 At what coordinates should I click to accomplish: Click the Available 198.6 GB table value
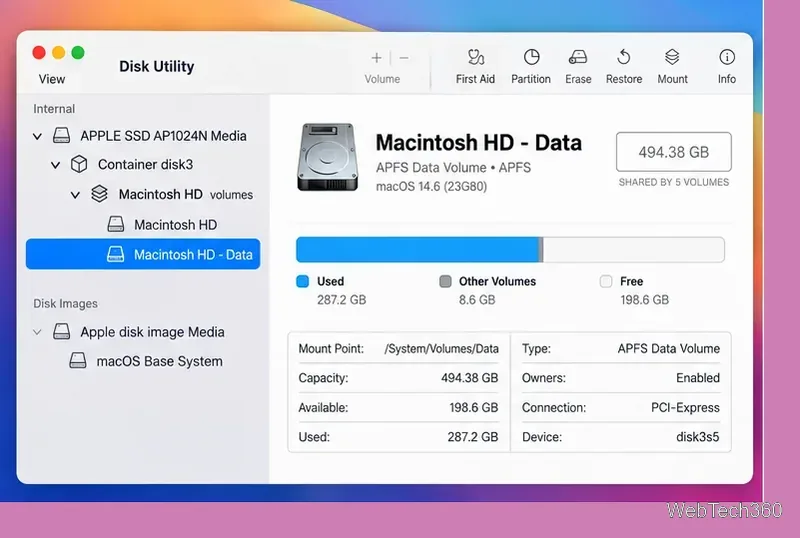(473, 407)
